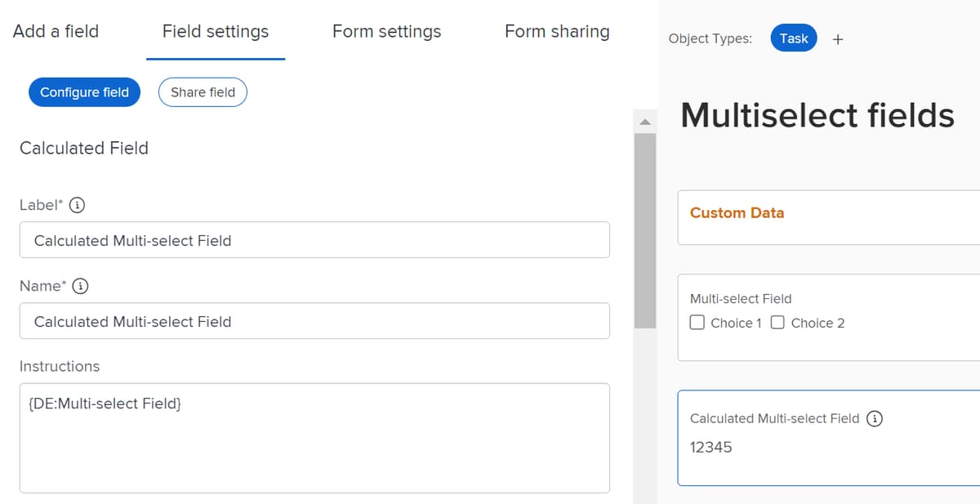Open the Form settings tab
The height and width of the screenshot is (504, 980).
386,31
